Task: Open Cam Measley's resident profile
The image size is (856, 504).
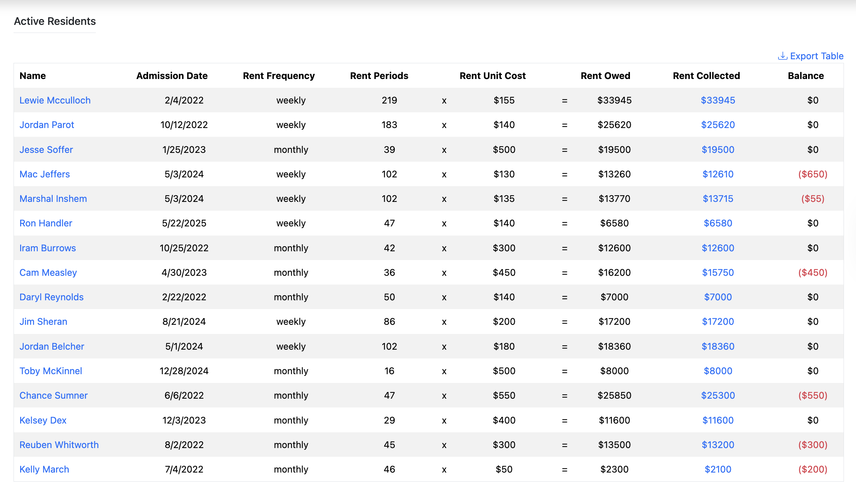Action: (x=48, y=272)
